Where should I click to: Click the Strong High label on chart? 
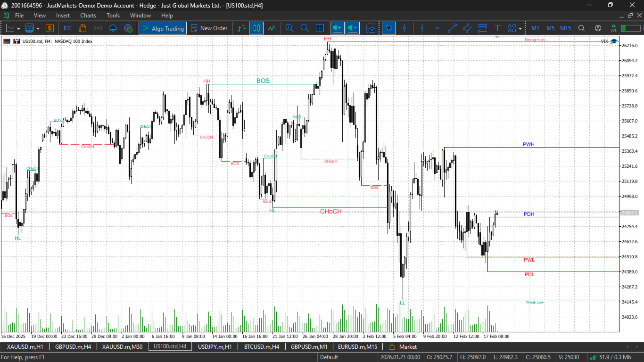point(535,40)
